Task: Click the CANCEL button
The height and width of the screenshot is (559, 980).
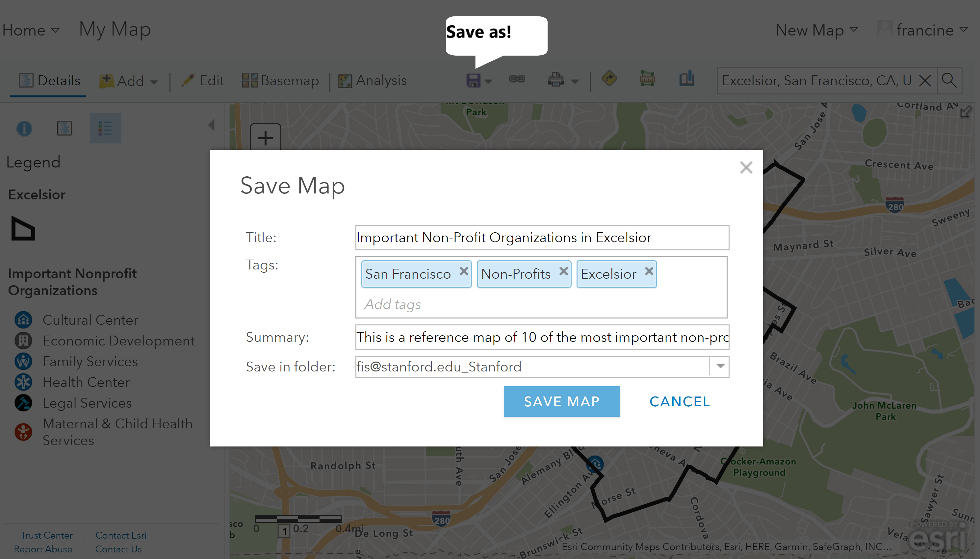Action: pyautogui.click(x=679, y=402)
